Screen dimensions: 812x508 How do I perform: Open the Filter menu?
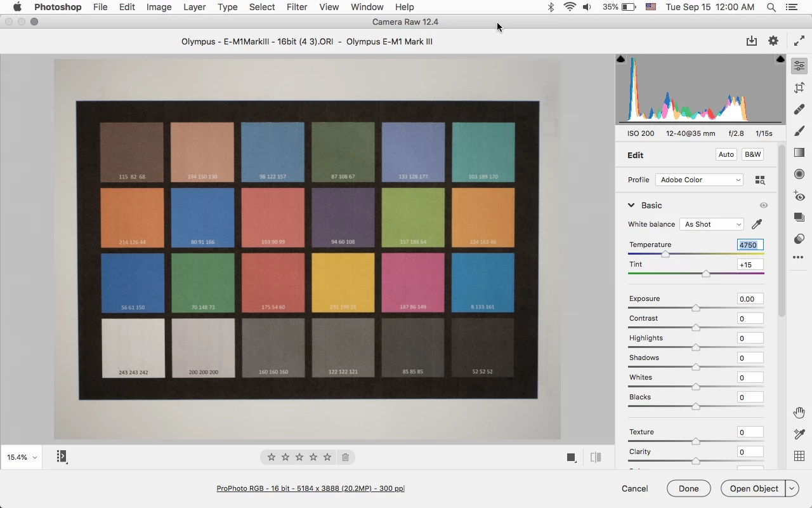click(297, 7)
